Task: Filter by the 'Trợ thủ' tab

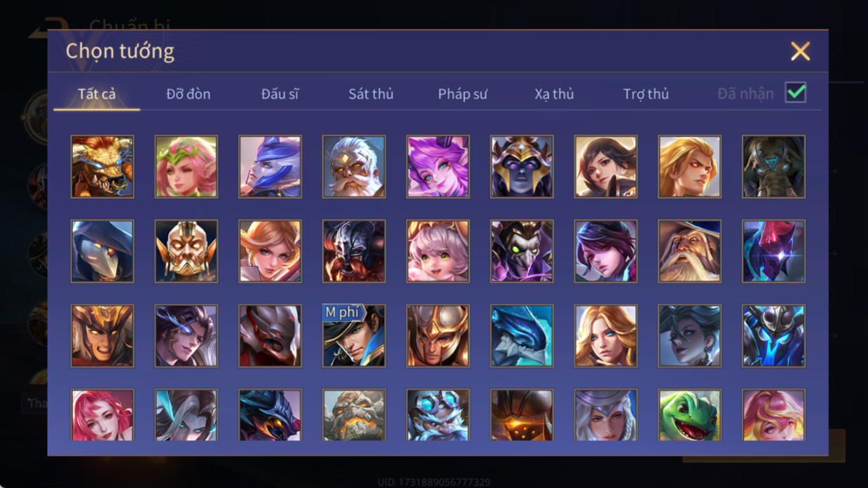Action: [646, 94]
